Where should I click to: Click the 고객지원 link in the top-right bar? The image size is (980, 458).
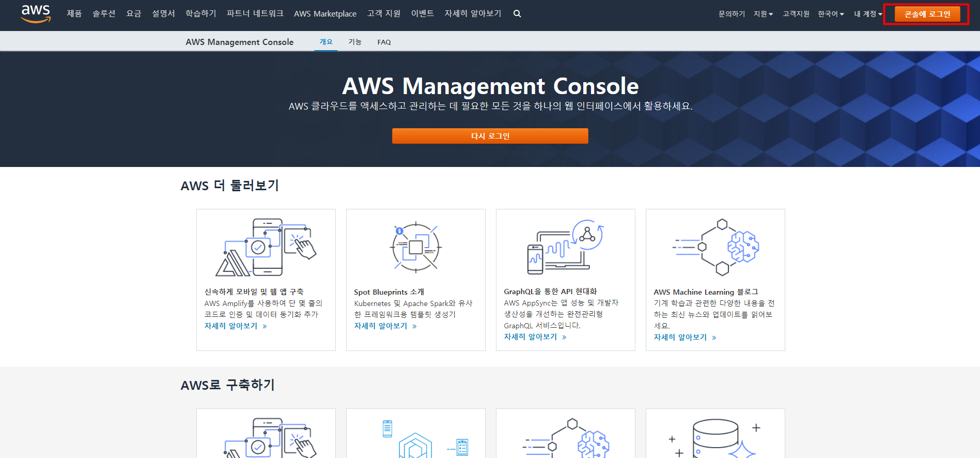tap(796, 14)
